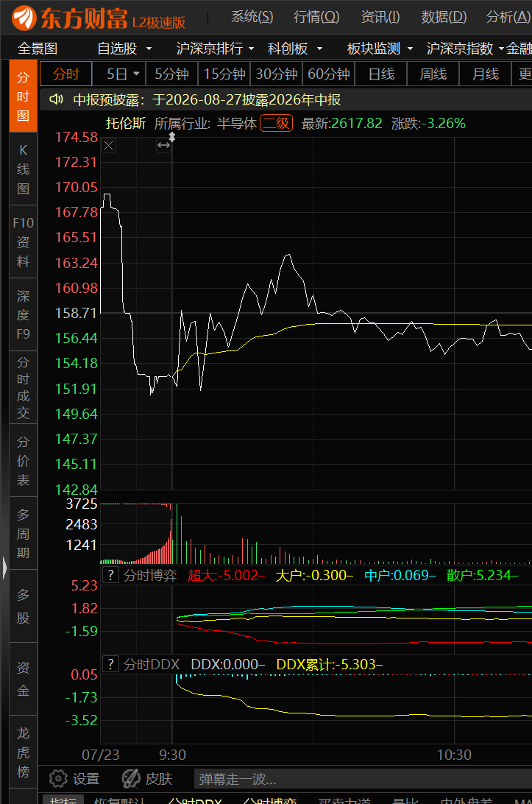Click the DDX累计:-5.303 label

(x=330, y=665)
